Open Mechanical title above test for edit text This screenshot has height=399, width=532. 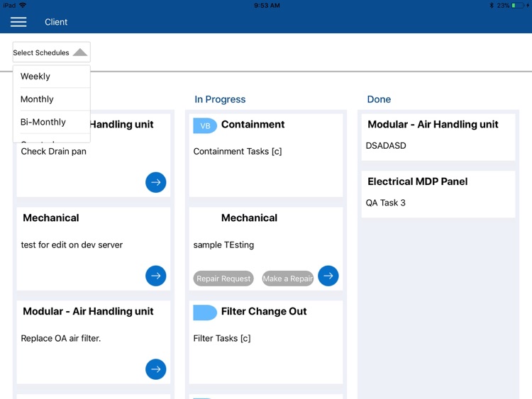51,218
